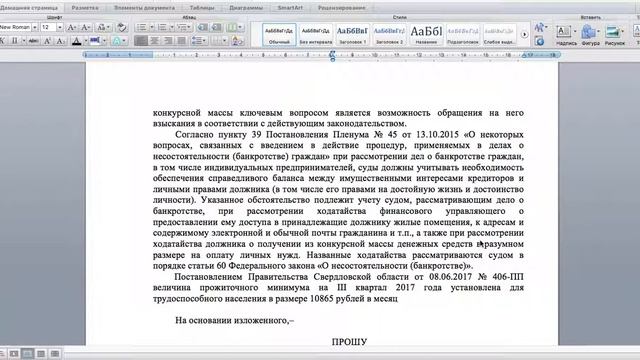Click the first-line indent marker on ruler
Image resolution: width=640 pixels, height=360 pixels.
pyautogui.click(x=332, y=52)
